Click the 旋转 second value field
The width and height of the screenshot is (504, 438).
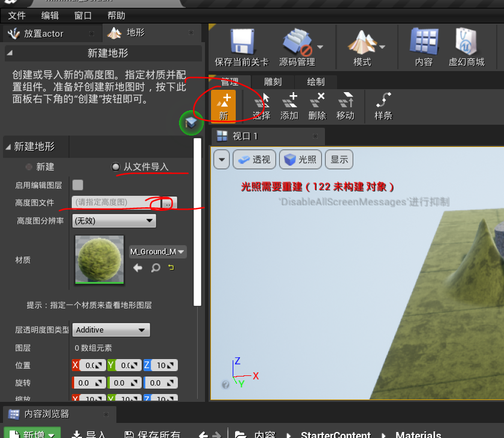[124, 383]
